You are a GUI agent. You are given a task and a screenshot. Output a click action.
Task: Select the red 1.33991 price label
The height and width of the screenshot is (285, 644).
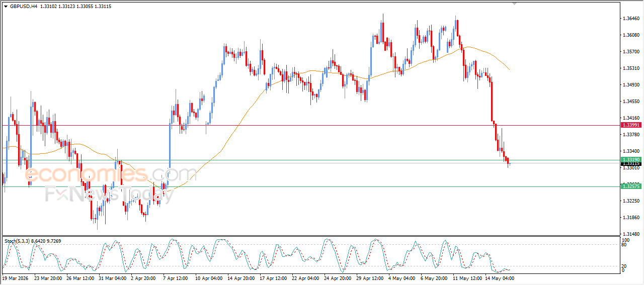[x=630, y=125]
